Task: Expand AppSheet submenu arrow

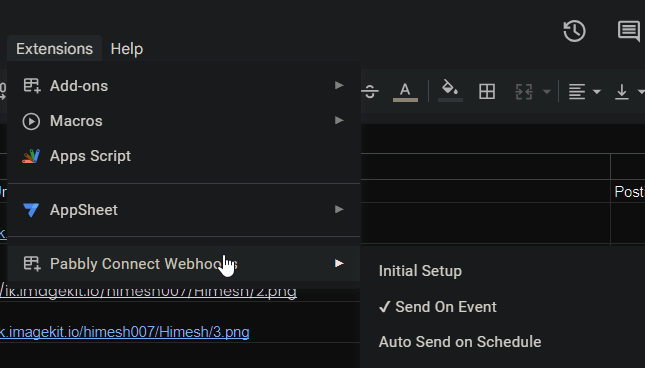Action: [x=339, y=209]
